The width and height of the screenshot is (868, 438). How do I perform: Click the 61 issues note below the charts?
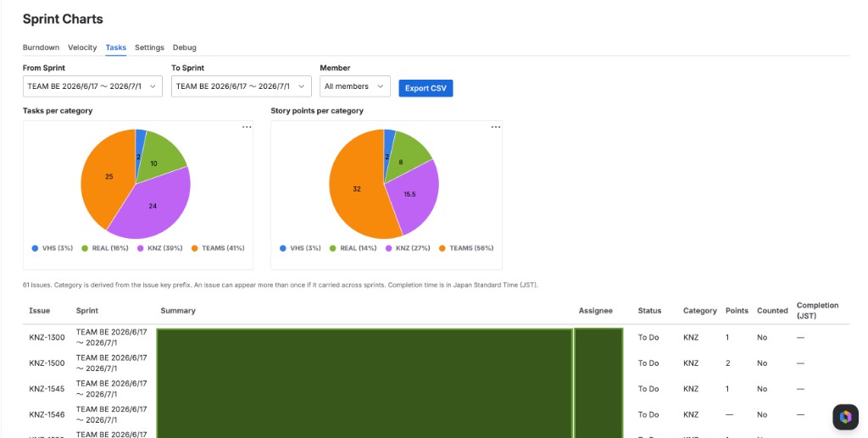point(280,285)
